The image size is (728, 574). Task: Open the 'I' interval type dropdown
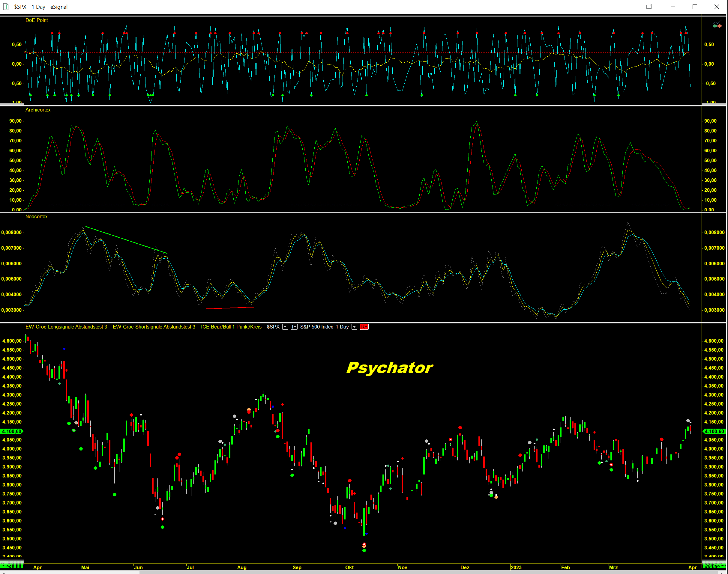coord(294,327)
